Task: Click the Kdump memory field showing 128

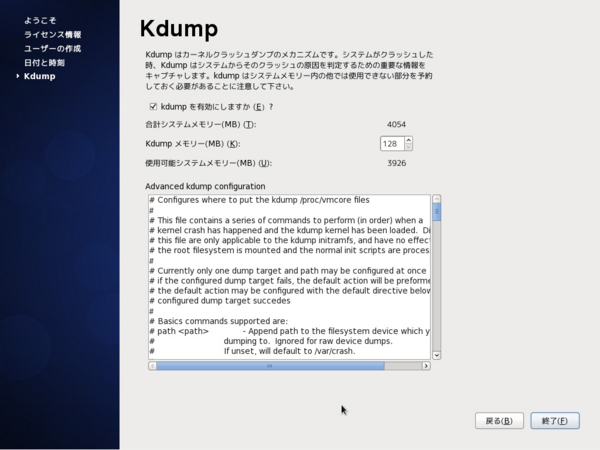Action: pos(392,144)
